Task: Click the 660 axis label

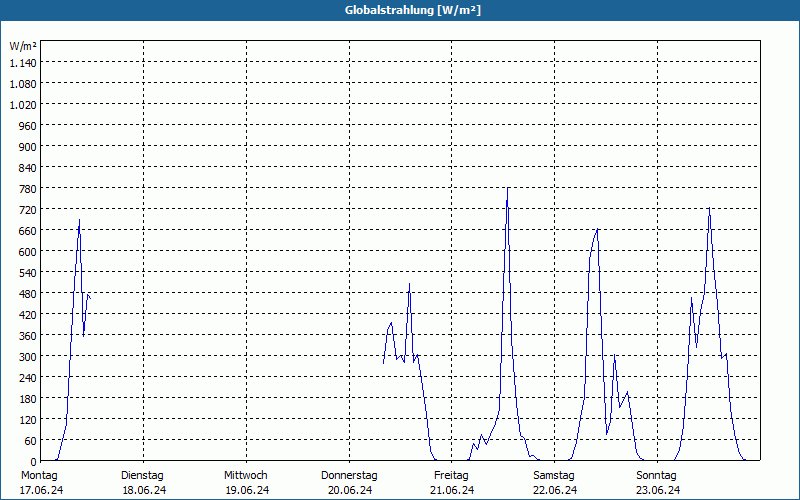Action: pos(28,231)
